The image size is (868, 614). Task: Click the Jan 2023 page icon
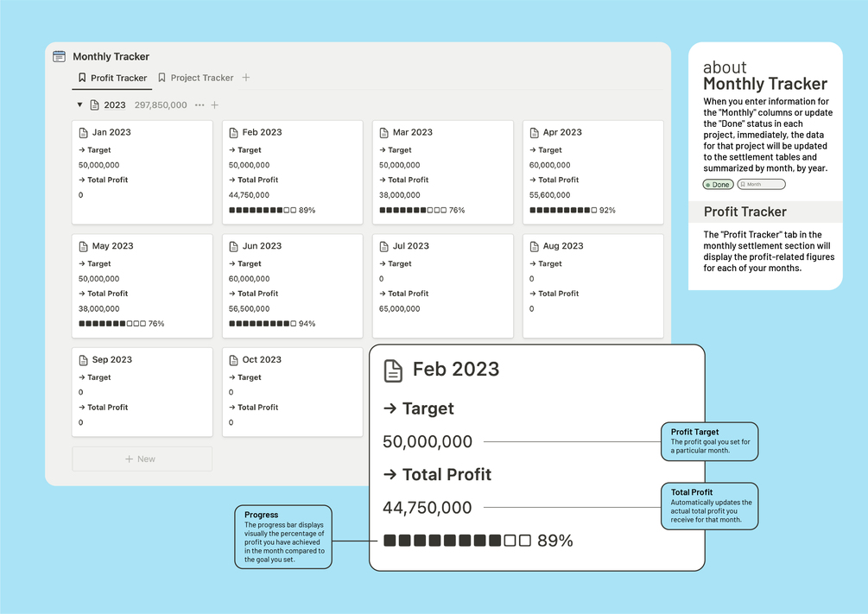(x=84, y=133)
